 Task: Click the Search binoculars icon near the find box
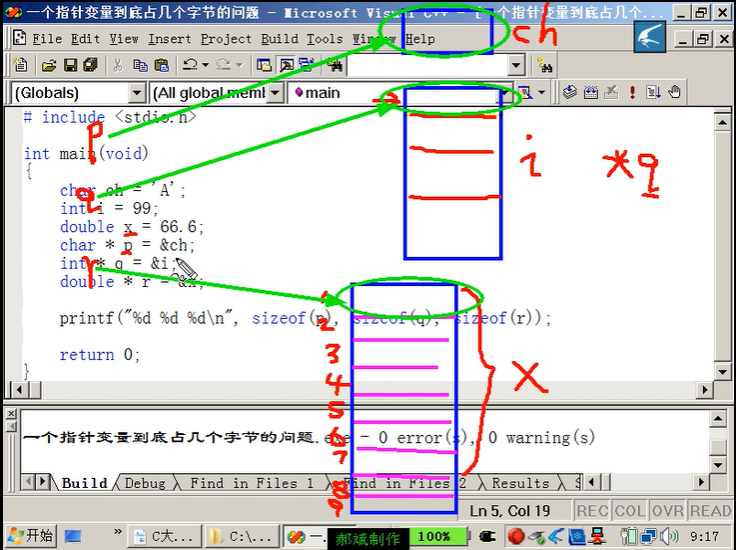544,65
